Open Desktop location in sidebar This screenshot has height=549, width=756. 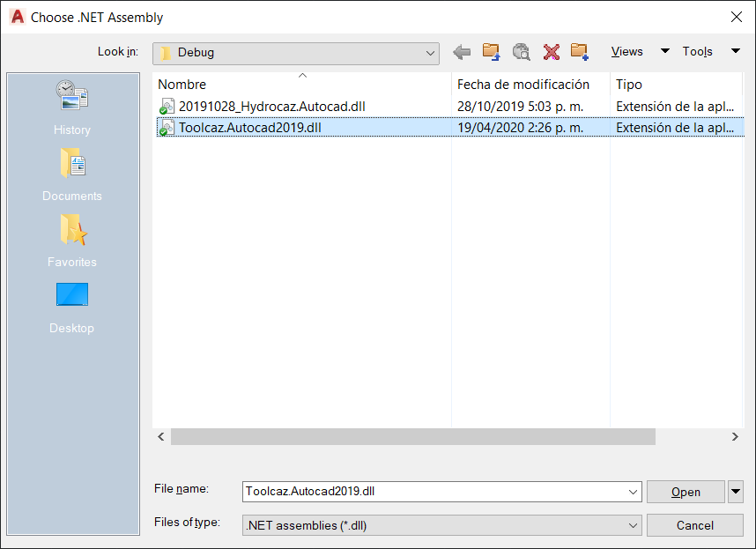click(72, 308)
